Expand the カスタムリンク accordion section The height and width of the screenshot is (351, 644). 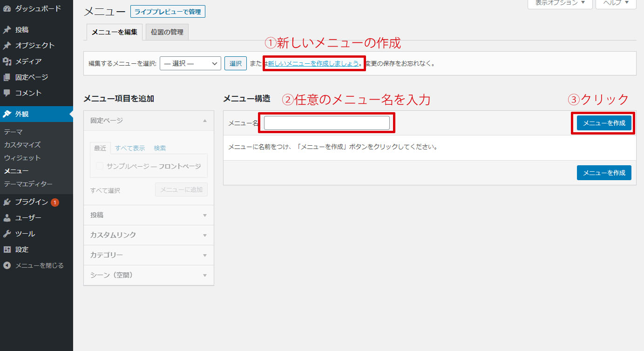pyautogui.click(x=149, y=235)
